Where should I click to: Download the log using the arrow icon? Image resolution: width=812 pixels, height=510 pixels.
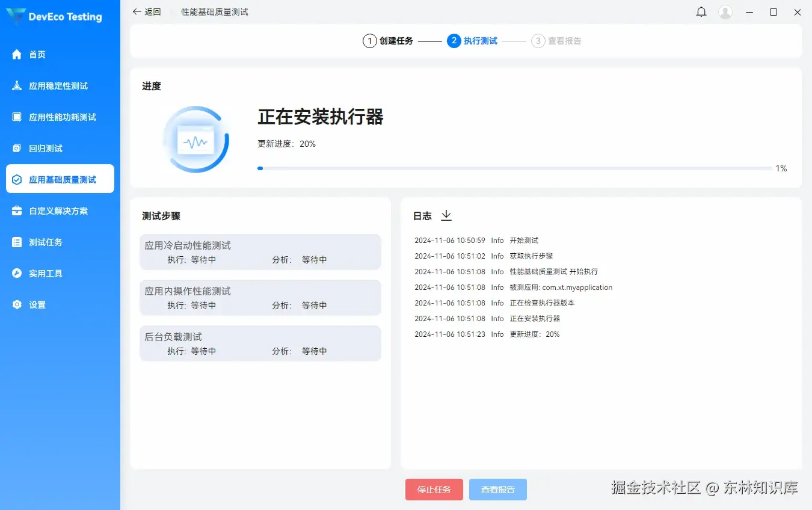(446, 215)
